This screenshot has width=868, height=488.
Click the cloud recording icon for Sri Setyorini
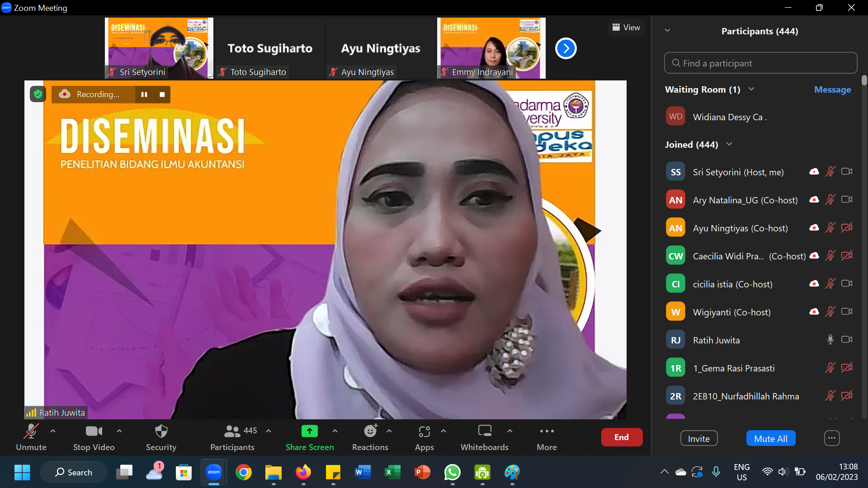coord(814,172)
